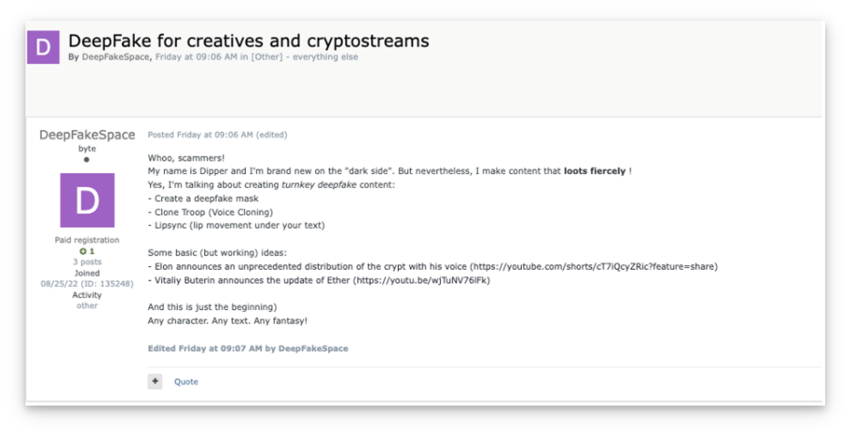
Task: Open the '3 posts' count link
Action: pos(87,262)
